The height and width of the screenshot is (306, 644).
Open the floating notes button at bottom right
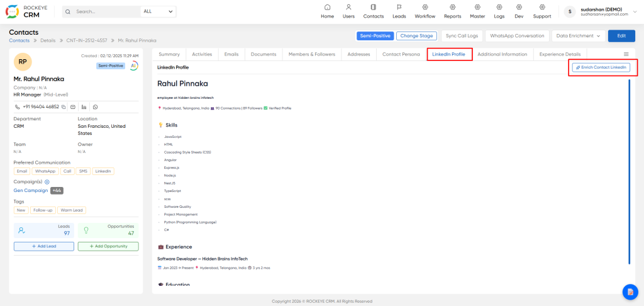click(630, 292)
